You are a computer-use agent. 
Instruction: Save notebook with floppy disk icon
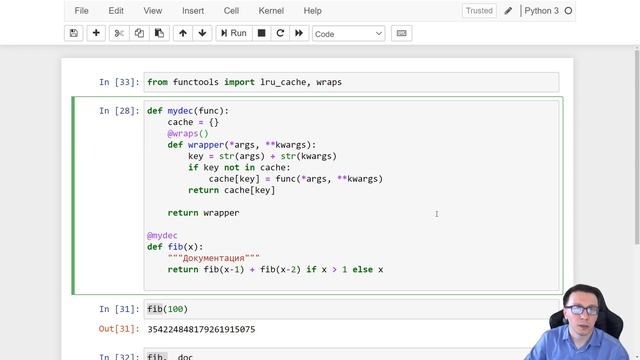coord(74,33)
